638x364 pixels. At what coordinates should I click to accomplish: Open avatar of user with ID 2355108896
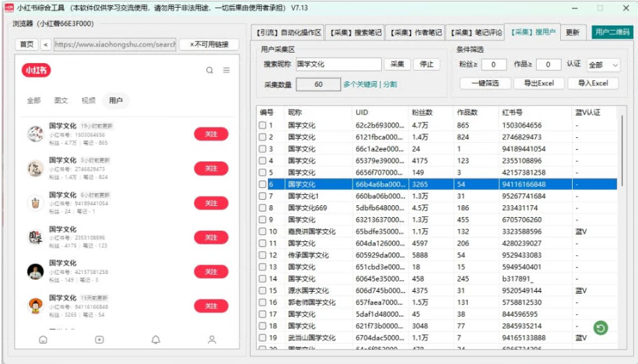(35, 237)
